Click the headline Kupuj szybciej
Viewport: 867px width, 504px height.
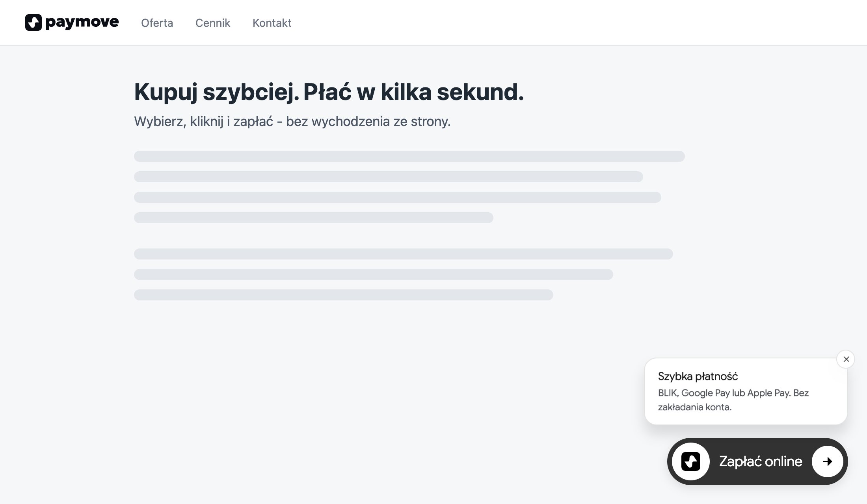pyautogui.click(x=329, y=92)
